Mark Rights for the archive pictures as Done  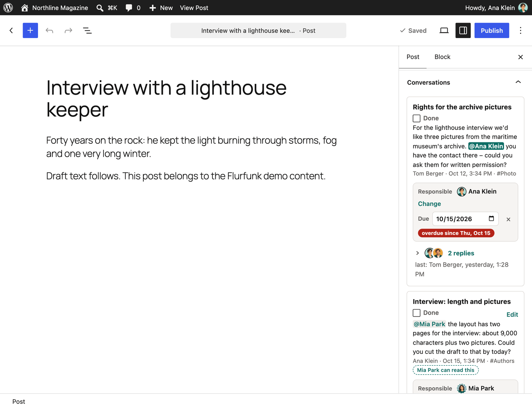[417, 118]
